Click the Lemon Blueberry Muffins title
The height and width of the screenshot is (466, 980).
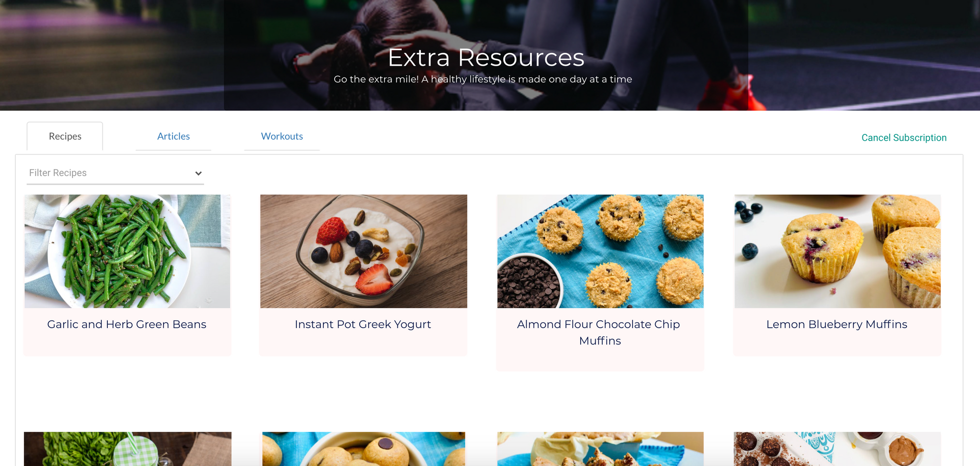[837, 324]
